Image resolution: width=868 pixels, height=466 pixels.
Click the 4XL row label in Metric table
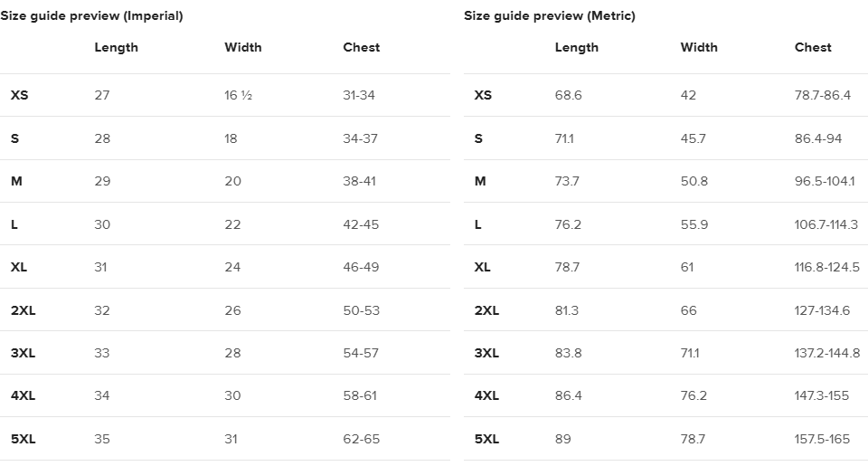[486, 395]
